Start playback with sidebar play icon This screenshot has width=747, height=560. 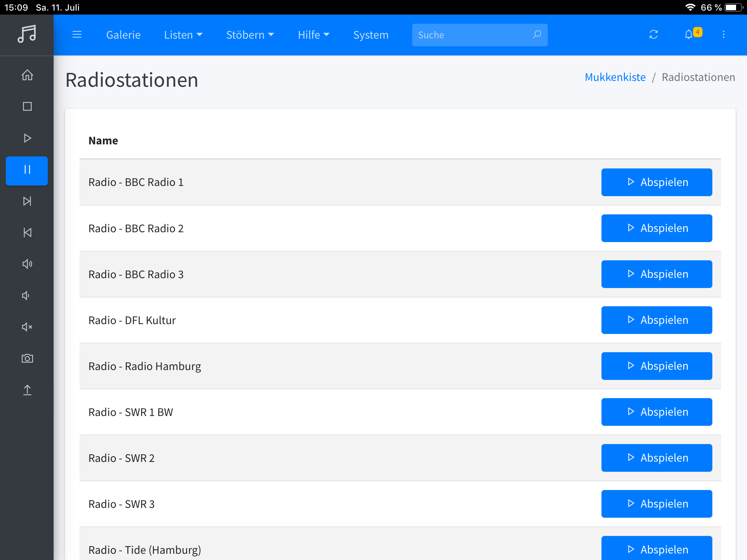point(27,138)
